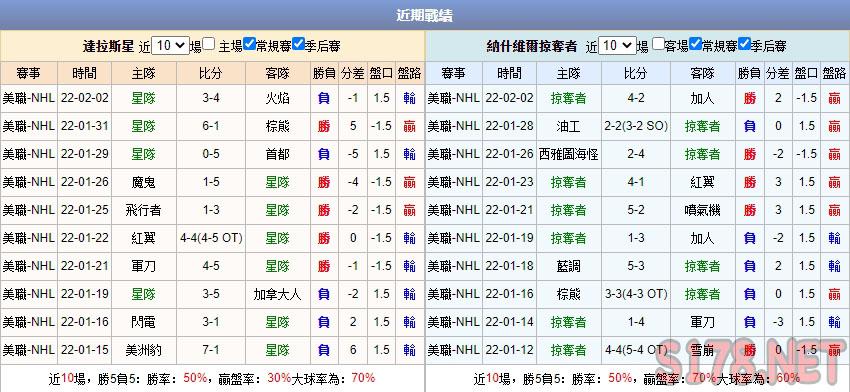Click the 22-01-12 date cell
The width and height of the screenshot is (850, 392).
pyautogui.click(x=509, y=350)
